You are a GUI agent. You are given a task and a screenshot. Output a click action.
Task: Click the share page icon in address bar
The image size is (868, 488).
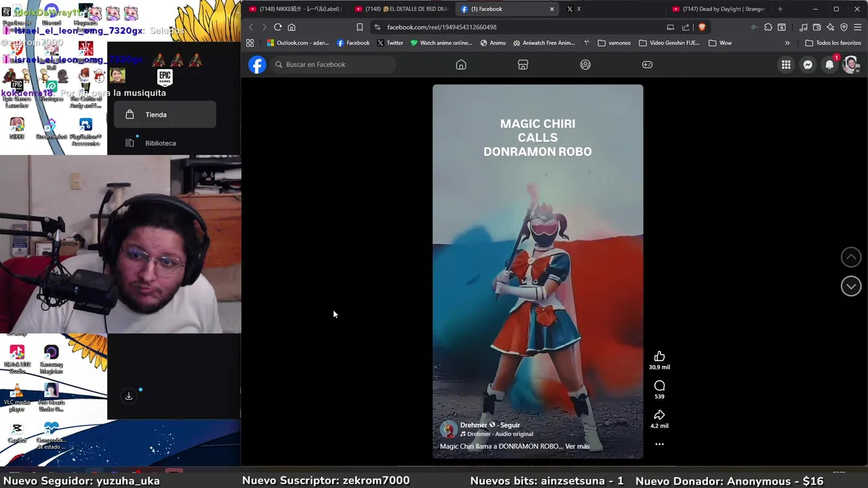pyautogui.click(x=686, y=27)
